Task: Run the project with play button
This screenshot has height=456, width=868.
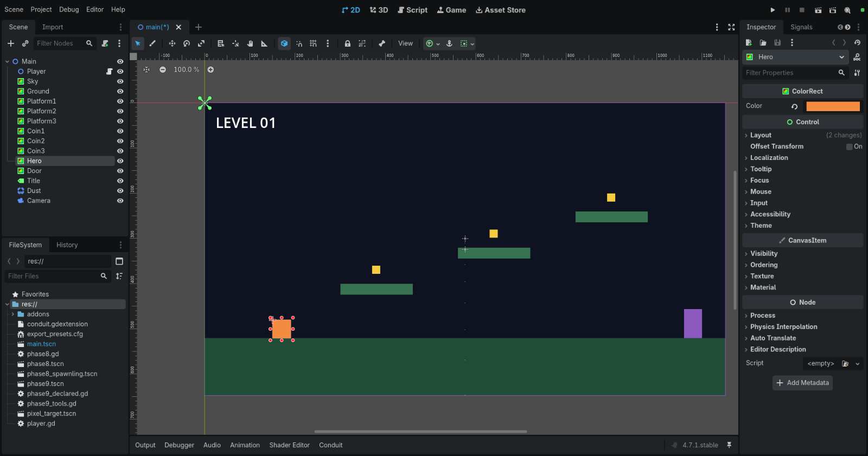Action: point(773,10)
